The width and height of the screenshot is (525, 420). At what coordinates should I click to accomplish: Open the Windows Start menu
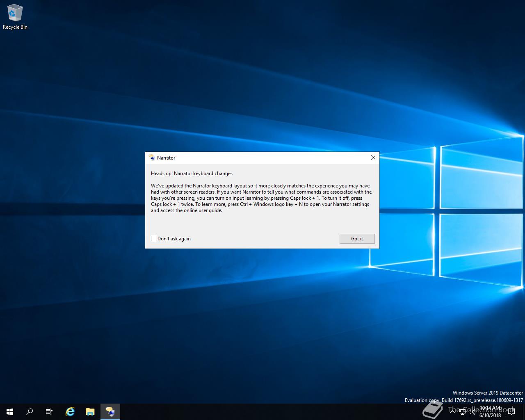(10, 412)
